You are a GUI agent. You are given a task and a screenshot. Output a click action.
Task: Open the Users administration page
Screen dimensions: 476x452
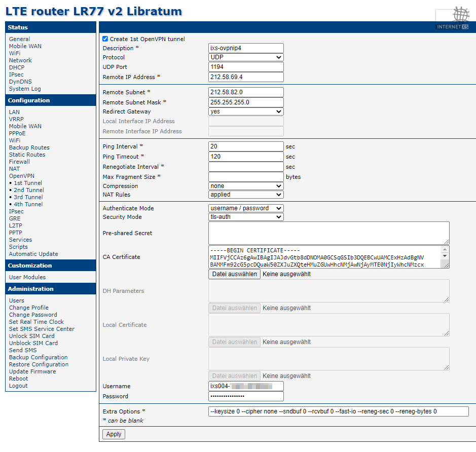click(16, 300)
